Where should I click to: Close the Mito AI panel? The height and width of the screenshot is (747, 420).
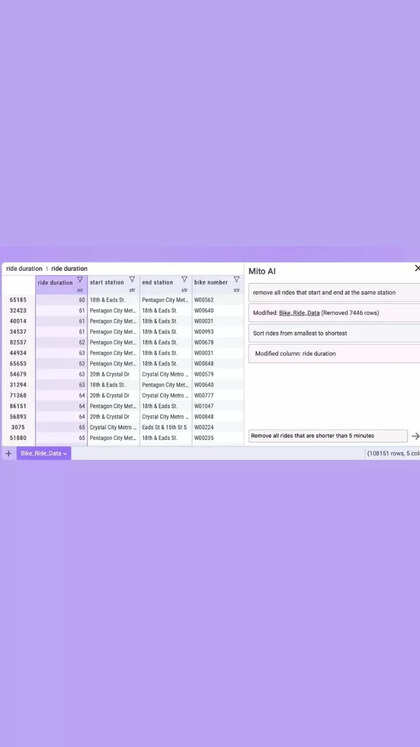click(417, 269)
